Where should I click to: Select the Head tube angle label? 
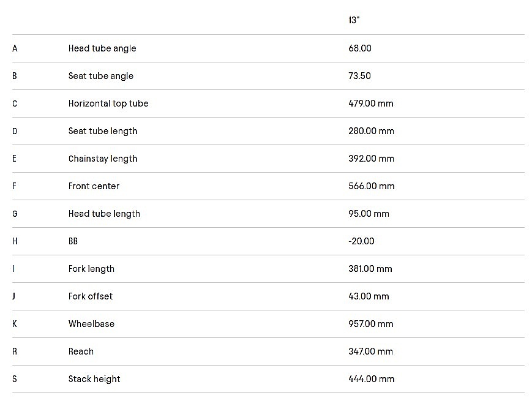pyautogui.click(x=102, y=48)
